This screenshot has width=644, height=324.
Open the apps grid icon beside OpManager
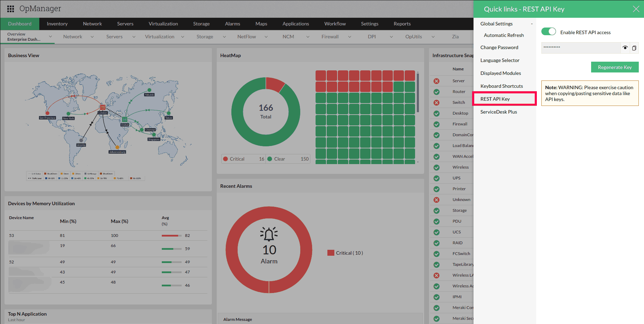point(10,9)
